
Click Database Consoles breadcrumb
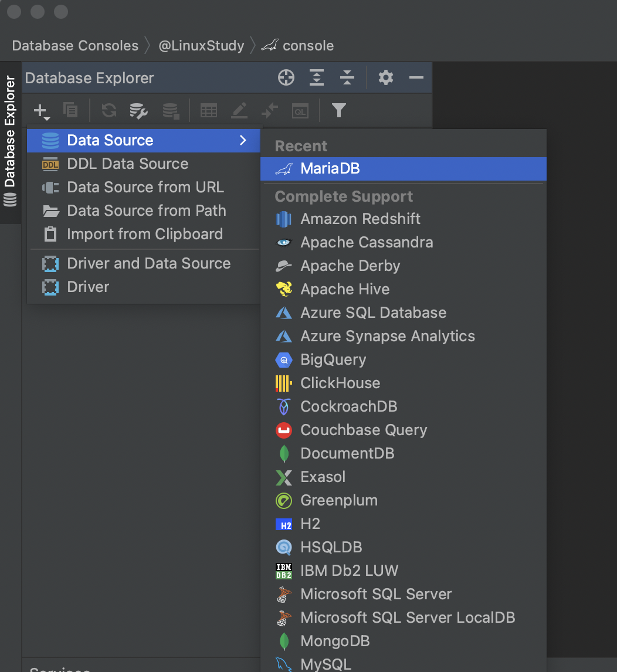[75, 45]
